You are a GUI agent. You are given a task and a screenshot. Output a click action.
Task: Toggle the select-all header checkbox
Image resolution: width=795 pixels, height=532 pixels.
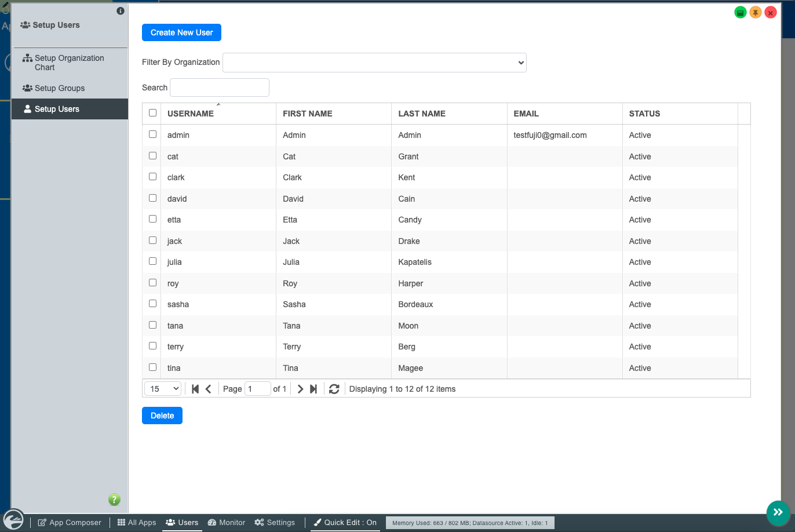click(x=153, y=113)
